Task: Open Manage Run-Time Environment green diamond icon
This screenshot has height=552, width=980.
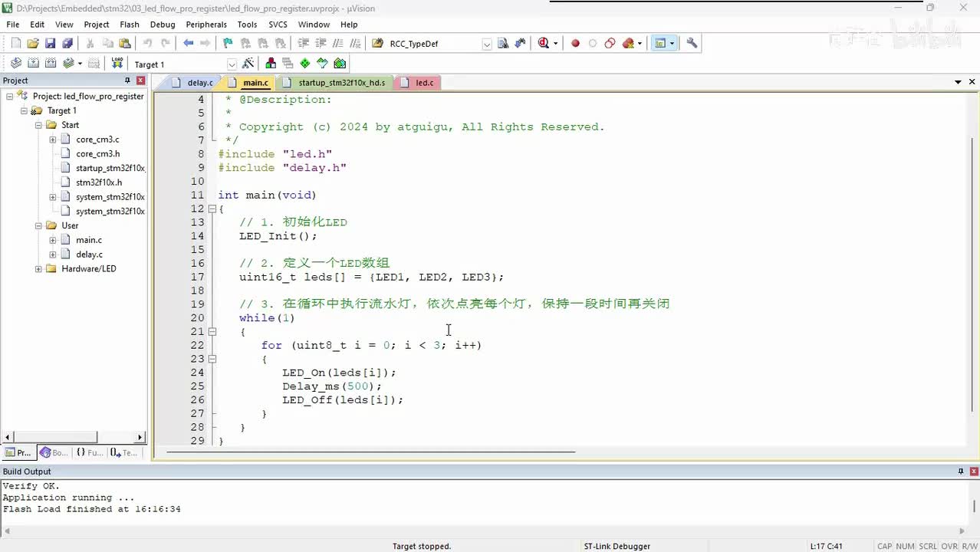Action: point(305,64)
